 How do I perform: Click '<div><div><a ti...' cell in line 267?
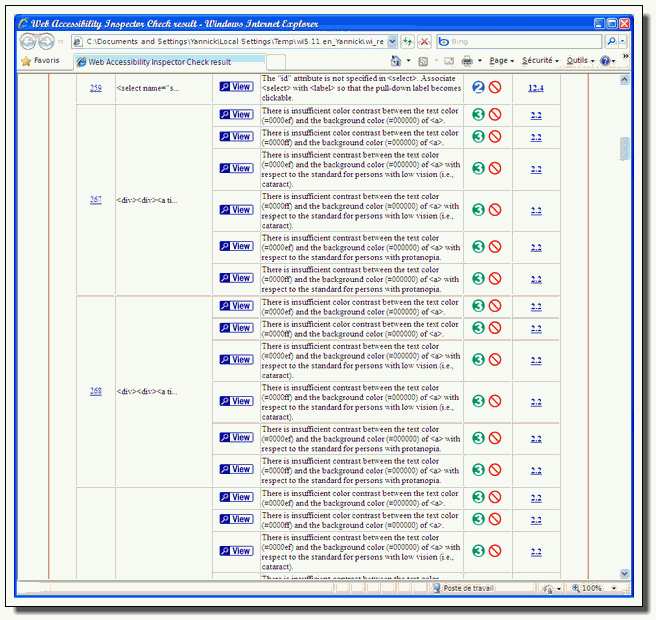147,200
